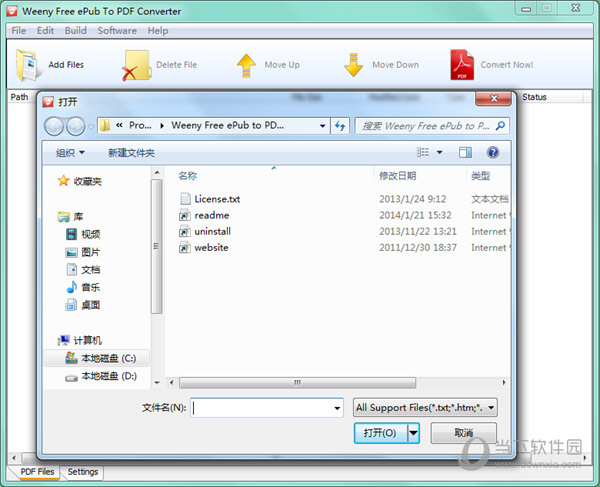Open file type filter All Support Files
This screenshot has width=600, height=487.
425,407
